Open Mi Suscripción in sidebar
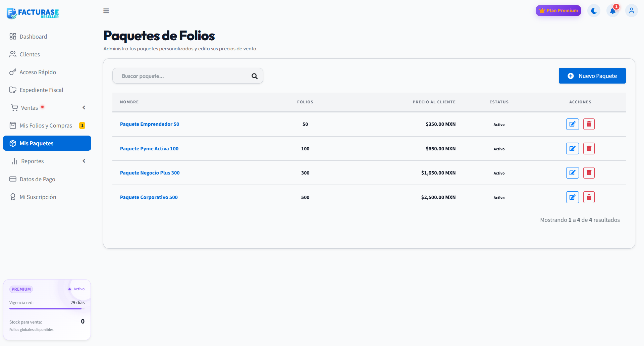The image size is (644, 346). click(x=47, y=197)
